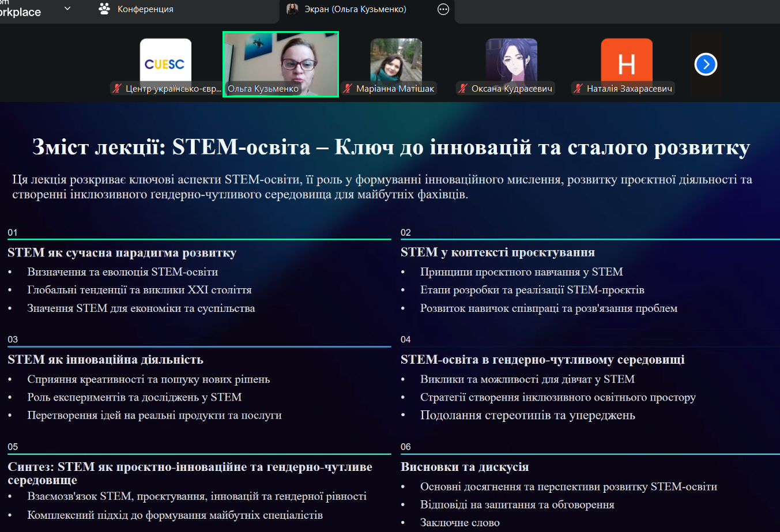Click Маріанна Матішак's video thumbnail
The height and width of the screenshot is (532, 780).
(396, 60)
